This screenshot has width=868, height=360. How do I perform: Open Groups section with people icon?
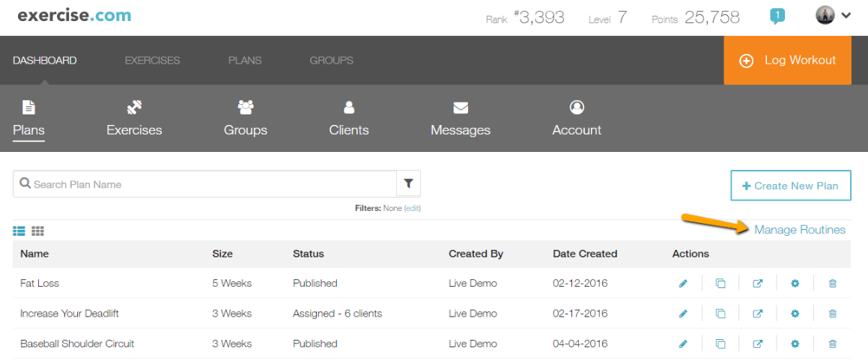click(245, 120)
